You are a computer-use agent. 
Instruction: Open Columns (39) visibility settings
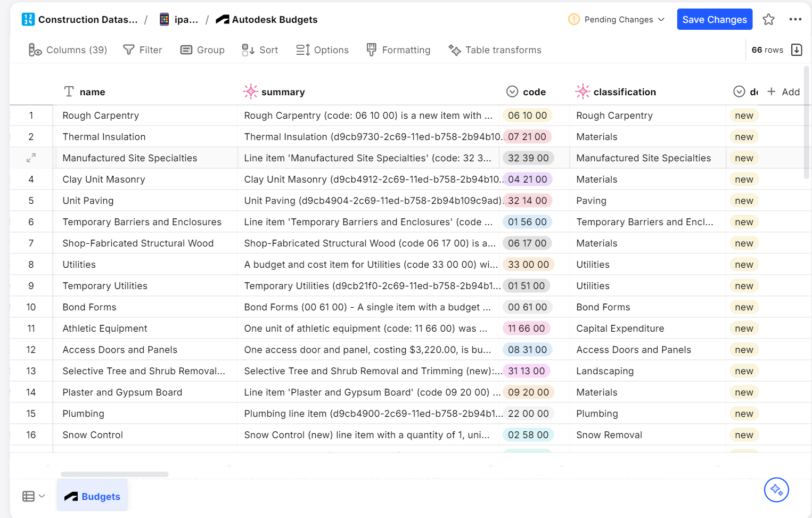click(68, 50)
